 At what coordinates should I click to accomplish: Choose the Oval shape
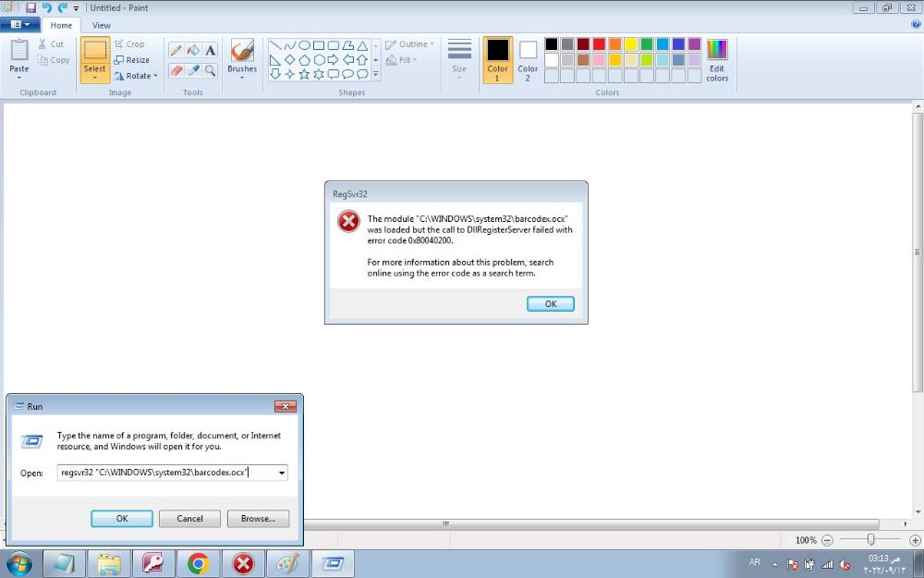[x=304, y=45]
